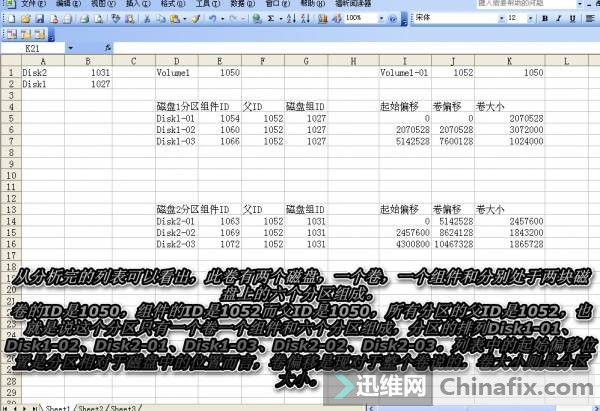The image size is (600, 411).
Task: Open the font size 12 dropdown
Action: pos(530,18)
